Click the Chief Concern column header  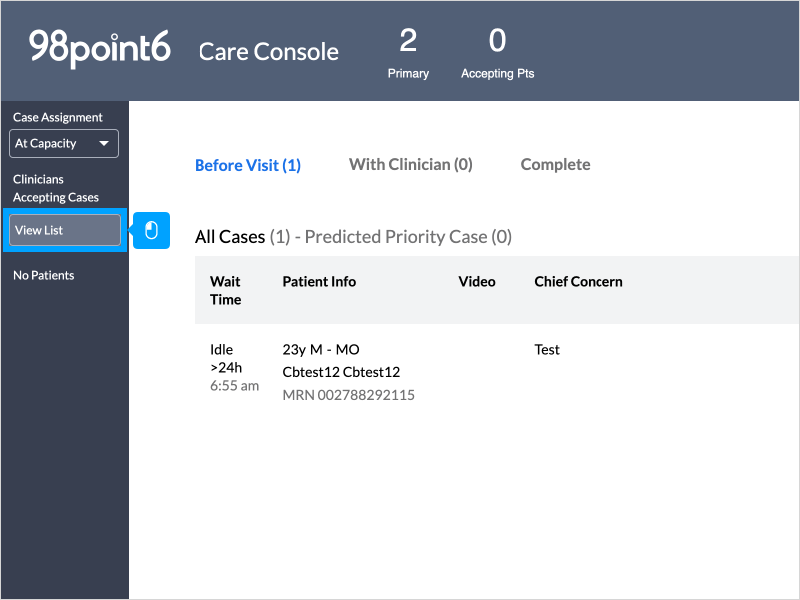(578, 282)
